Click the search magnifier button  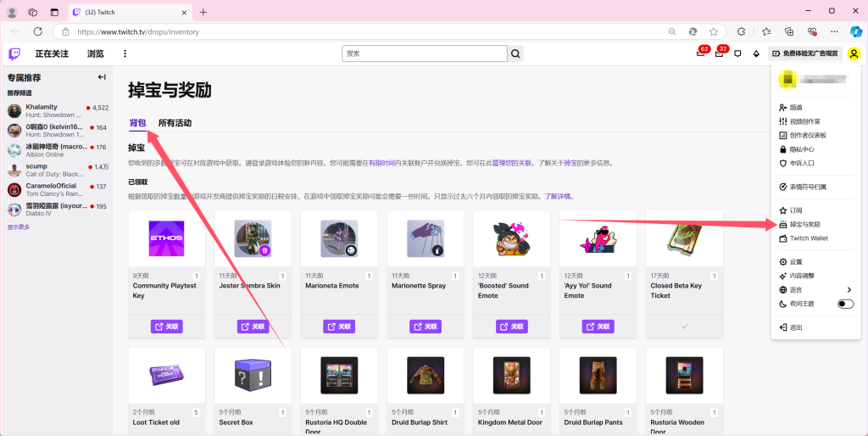[x=515, y=53]
